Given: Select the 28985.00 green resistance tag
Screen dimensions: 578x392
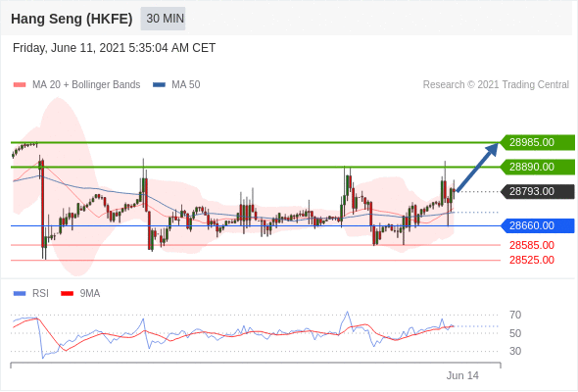Looking at the screenshot, I should pyautogui.click(x=538, y=142).
